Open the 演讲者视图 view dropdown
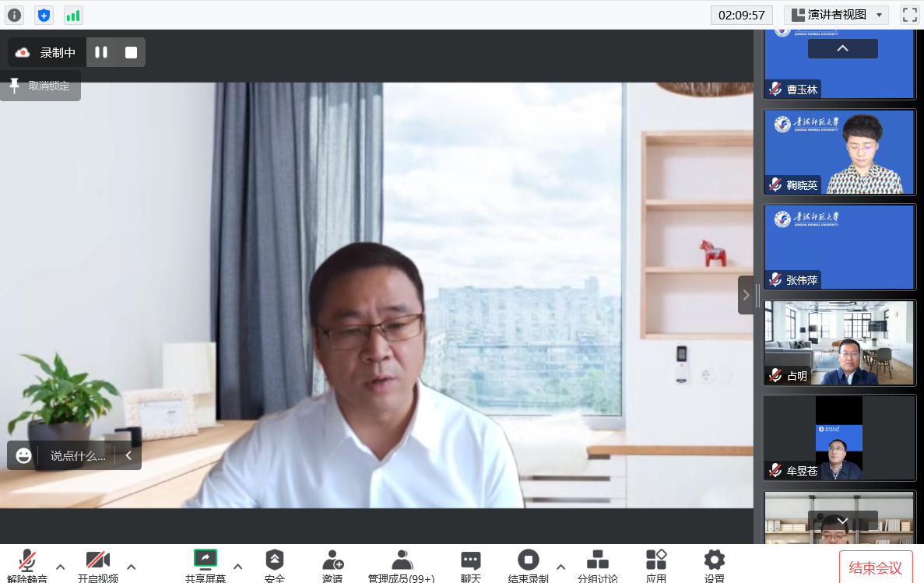Viewport: 924px width, 583px height. [x=836, y=15]
